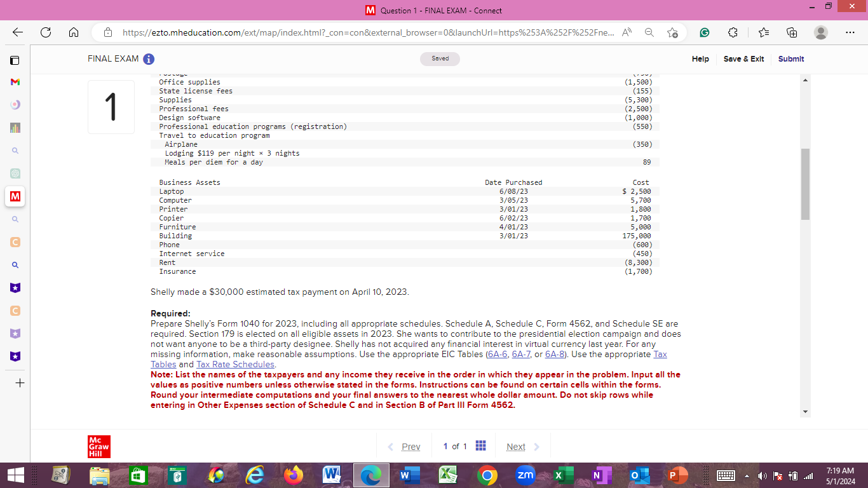Click the McGraw Hill logo
Screen dimensions: 868x488
100,447
